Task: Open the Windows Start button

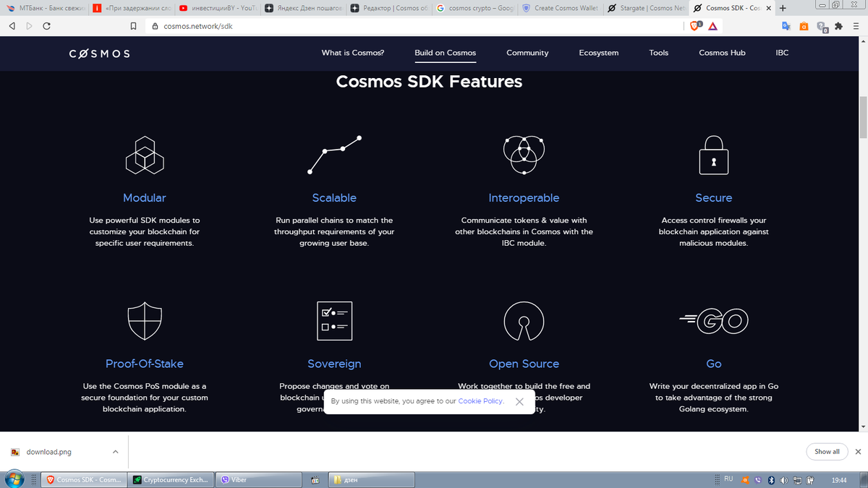Action: [x=14, y=479]
